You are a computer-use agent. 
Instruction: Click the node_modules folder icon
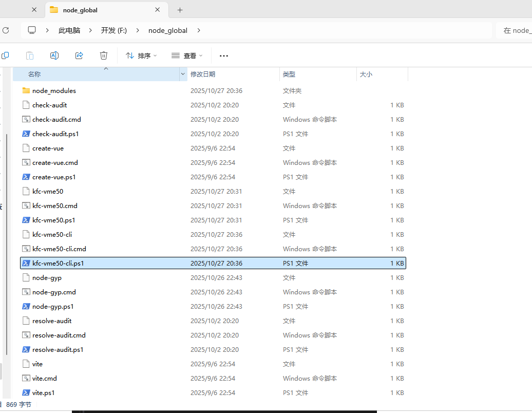point(26,90)
